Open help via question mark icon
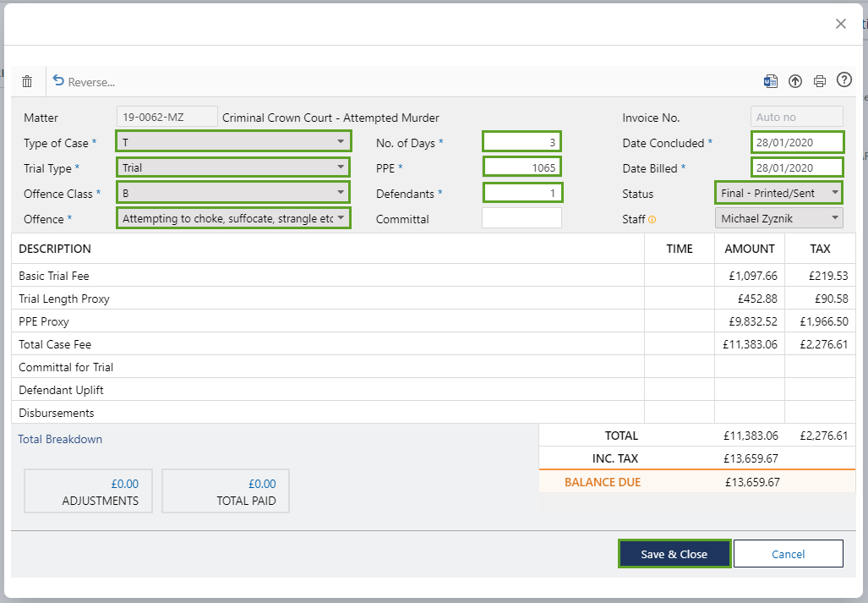The height and width of the screenshot is (603, 868). click(843, 80)
